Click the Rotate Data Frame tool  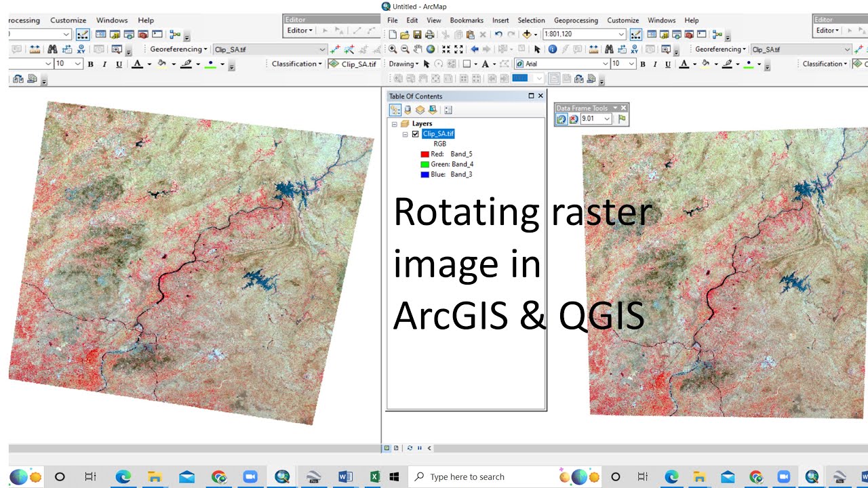561,119
